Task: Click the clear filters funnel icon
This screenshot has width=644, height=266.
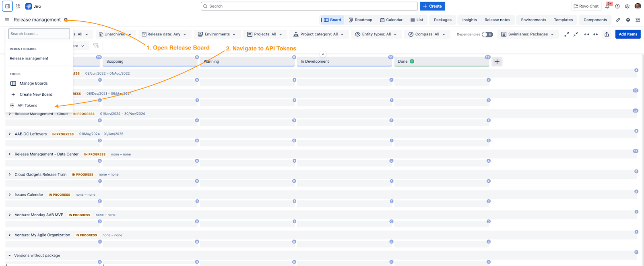Action: pyautogui.click(x=96, y=46)
